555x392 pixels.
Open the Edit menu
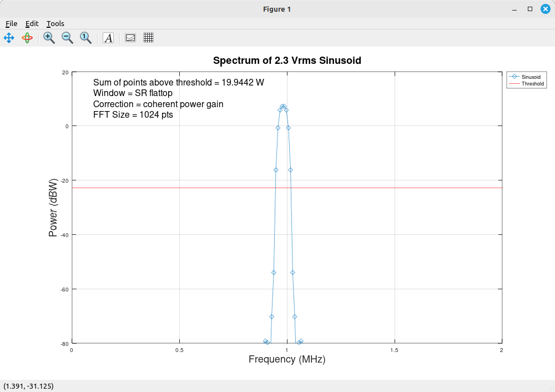tap(32, 23)
